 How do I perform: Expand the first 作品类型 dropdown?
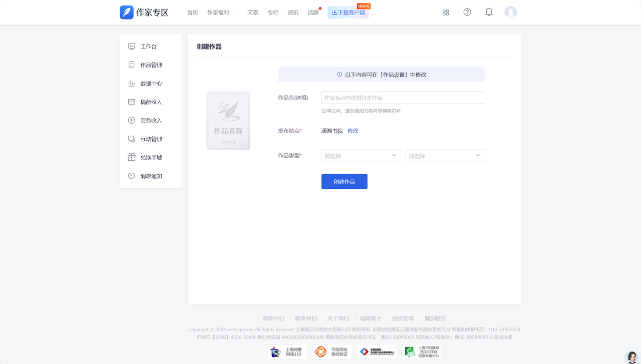click(361, 156)
